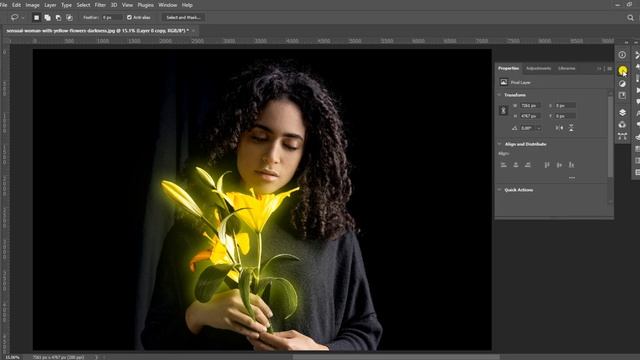
Task: Flip the layer vertically
Action: (571, 128)
